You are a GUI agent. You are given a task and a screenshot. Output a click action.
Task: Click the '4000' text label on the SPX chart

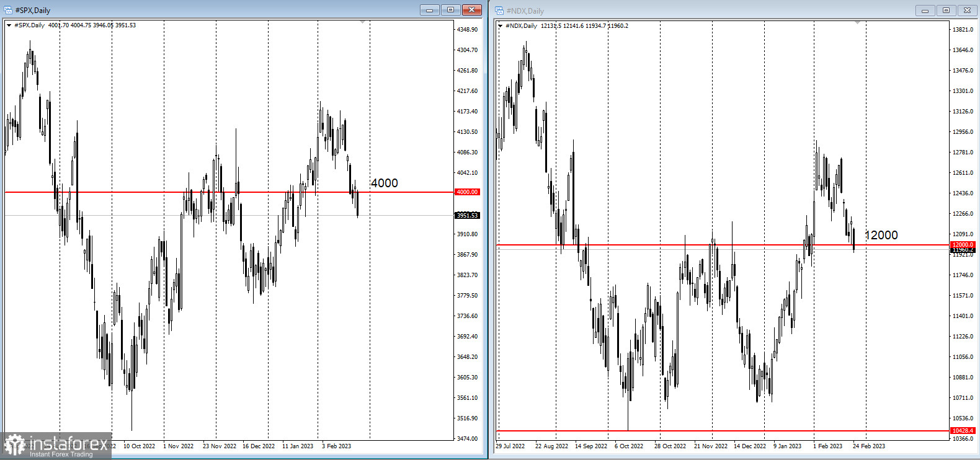(384, 183)
